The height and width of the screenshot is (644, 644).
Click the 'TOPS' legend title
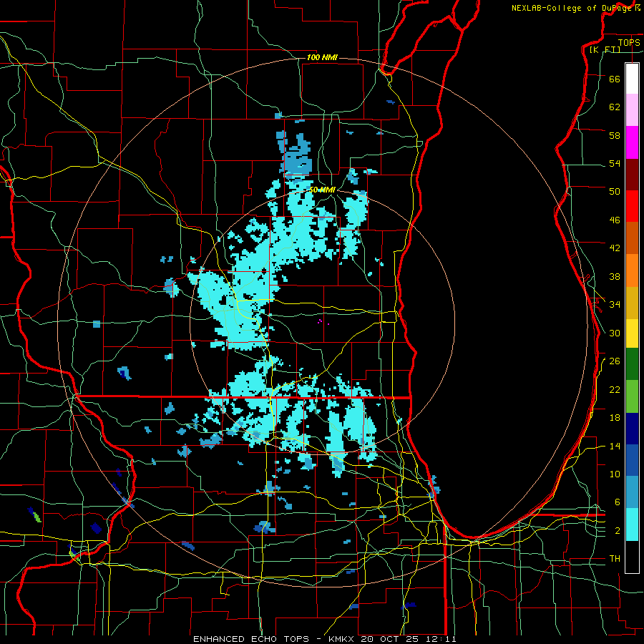(629, 42)
